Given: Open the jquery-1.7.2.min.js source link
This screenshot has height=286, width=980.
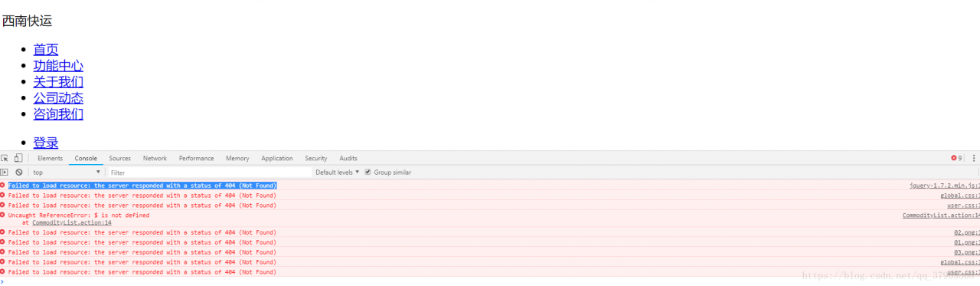Looking at the screenshot, I should [x=944, y=186].
